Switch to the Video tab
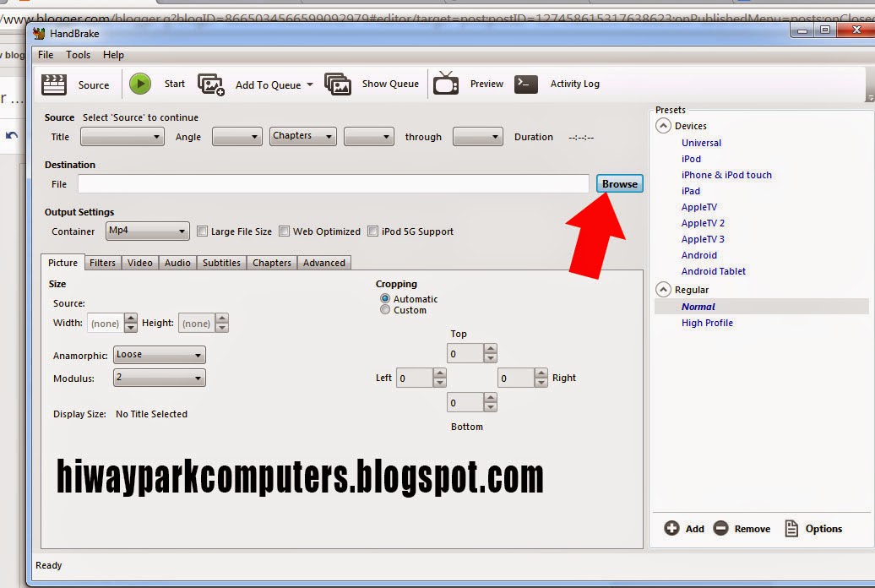The width and height of the screenshot is (875, 588). pyautogui.click(x=140, y=263)
